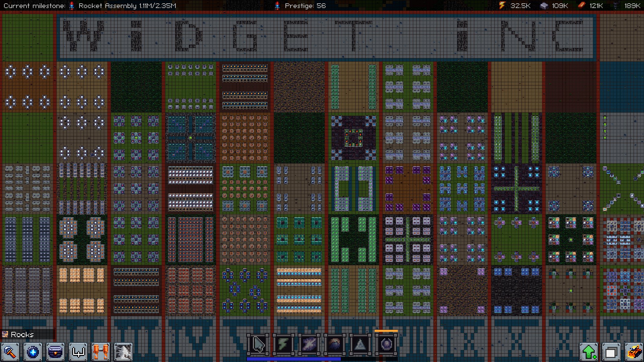Click the flaming bulldozer demolish icon
Viewport: 644px width, 362px height.
(x=634, y=352)
